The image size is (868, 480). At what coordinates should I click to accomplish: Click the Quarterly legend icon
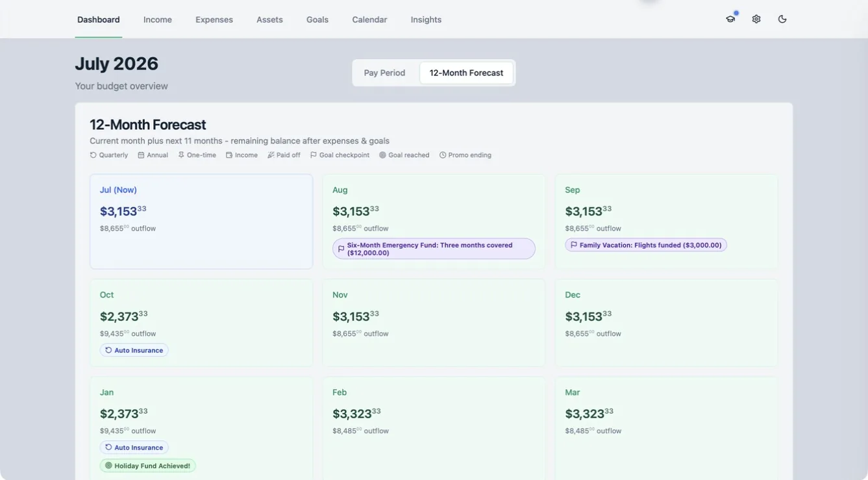(93, 155)
